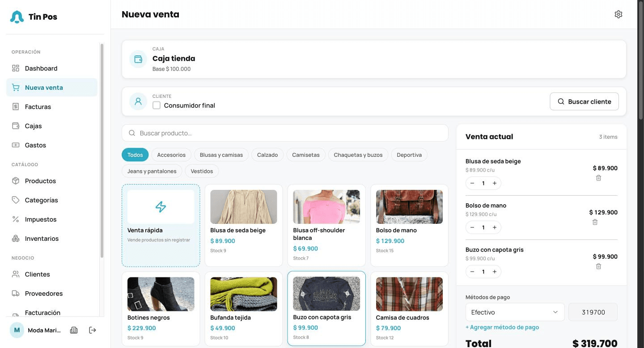Click the logout icon in sidebar footer
Viewport: 644px width, 348px height.
pos(93,330)
